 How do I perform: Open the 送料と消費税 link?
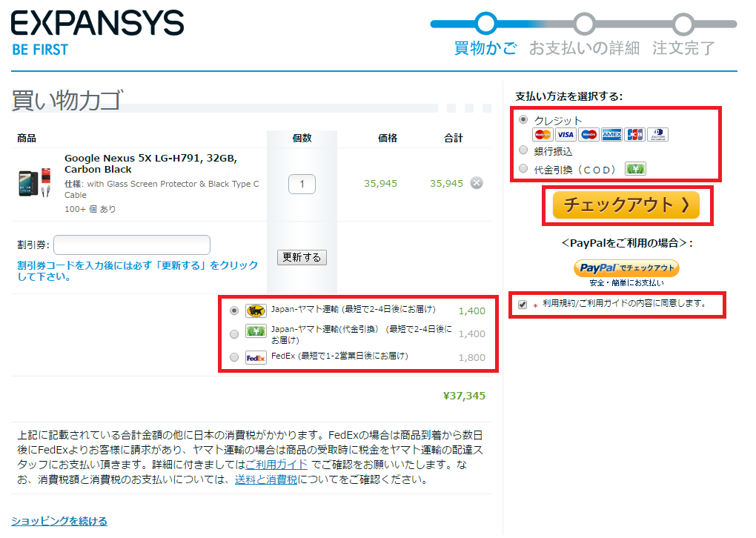pyautogui.click(x=266, y=479)
